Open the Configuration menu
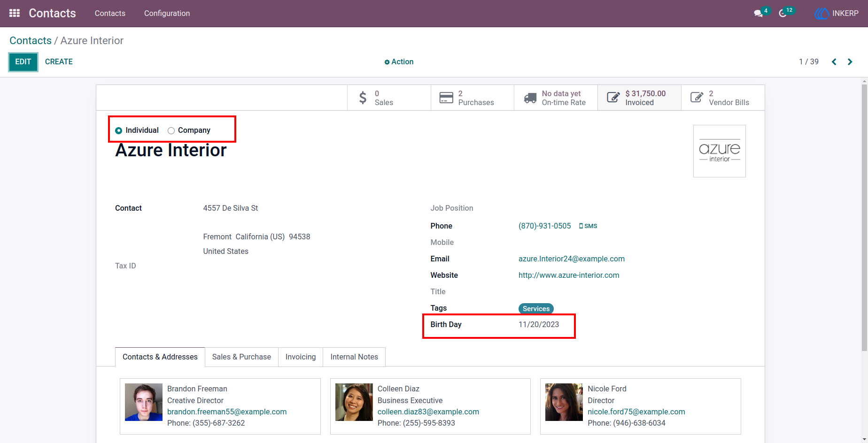Screen dimensions: 868x443 click(x=167, y=14)
